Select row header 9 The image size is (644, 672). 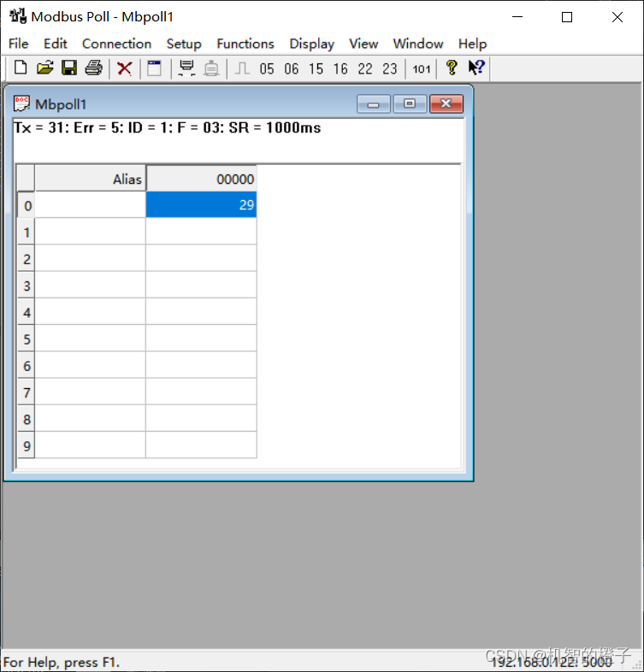tap(27, 445)
